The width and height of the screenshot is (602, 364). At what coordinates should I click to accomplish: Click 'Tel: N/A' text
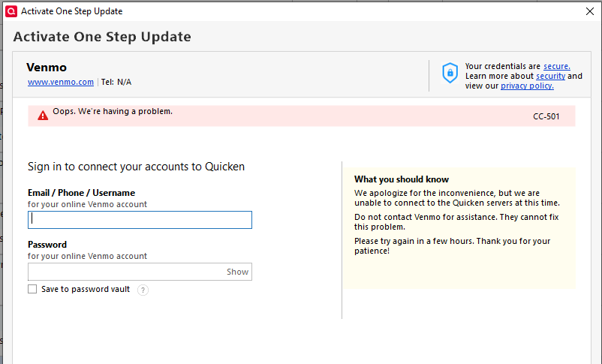(116, 82)
